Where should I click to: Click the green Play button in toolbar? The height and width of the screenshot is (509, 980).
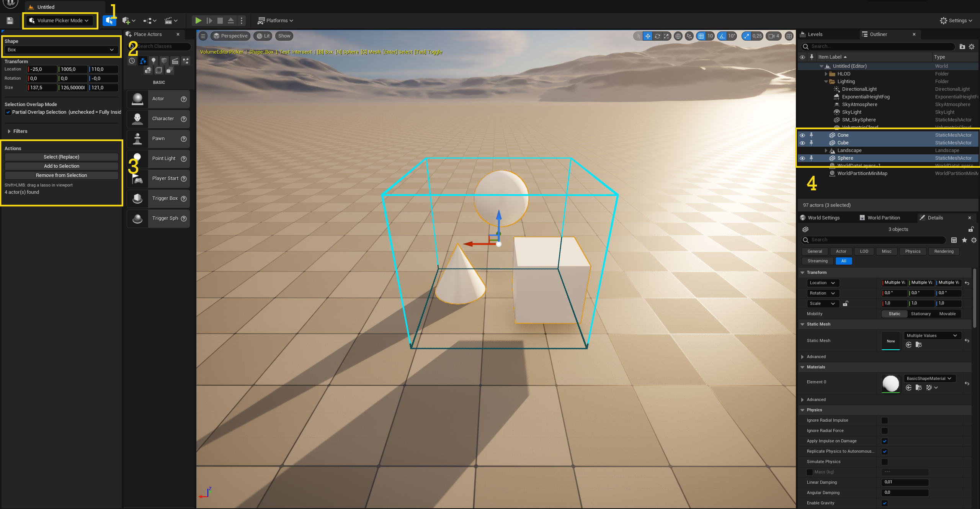click(x=198, y=20)
